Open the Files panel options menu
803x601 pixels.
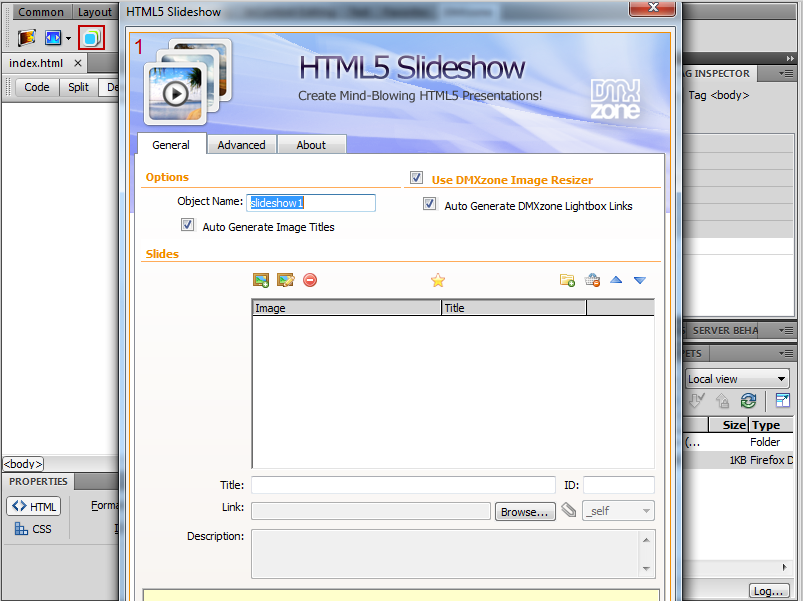(786, 353)
